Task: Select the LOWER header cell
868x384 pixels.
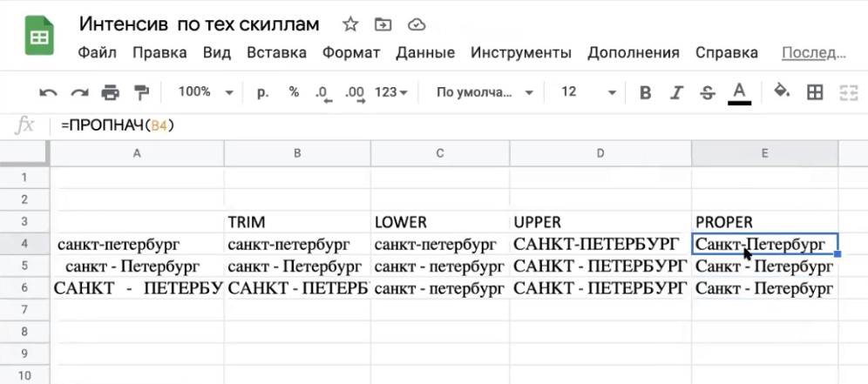Action: pyautogui.click(x=440, y=222)
